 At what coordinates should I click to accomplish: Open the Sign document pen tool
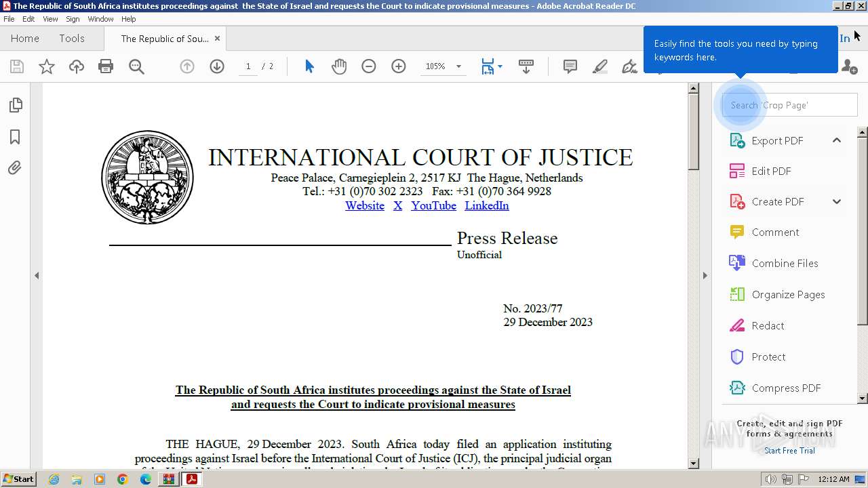(629, 66)
